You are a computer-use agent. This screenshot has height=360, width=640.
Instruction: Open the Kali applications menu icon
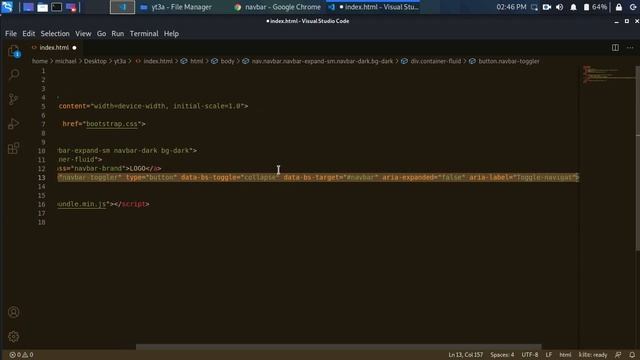pyautogui.click(x=7, y=7)
